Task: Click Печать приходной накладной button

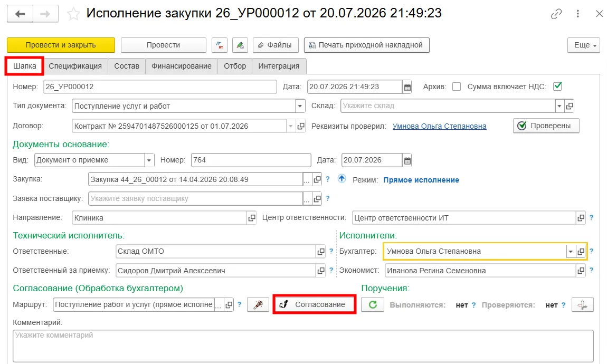Action: click(x=367, y=45)
